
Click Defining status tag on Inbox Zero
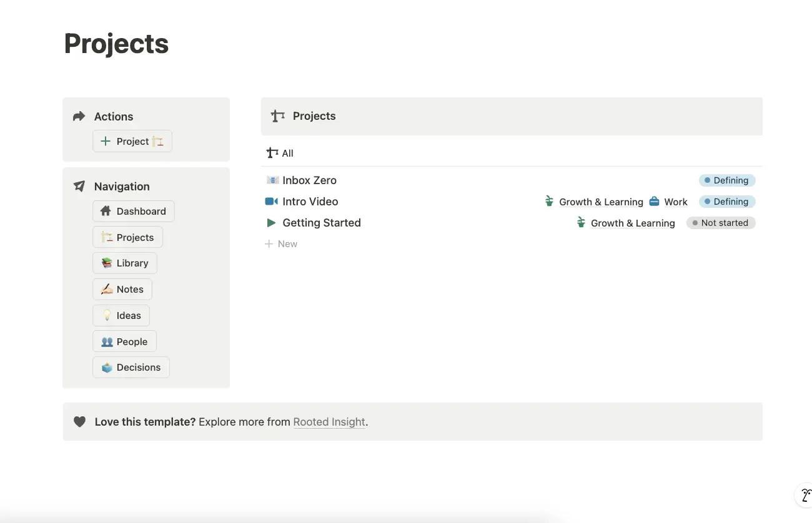[727, 181]
